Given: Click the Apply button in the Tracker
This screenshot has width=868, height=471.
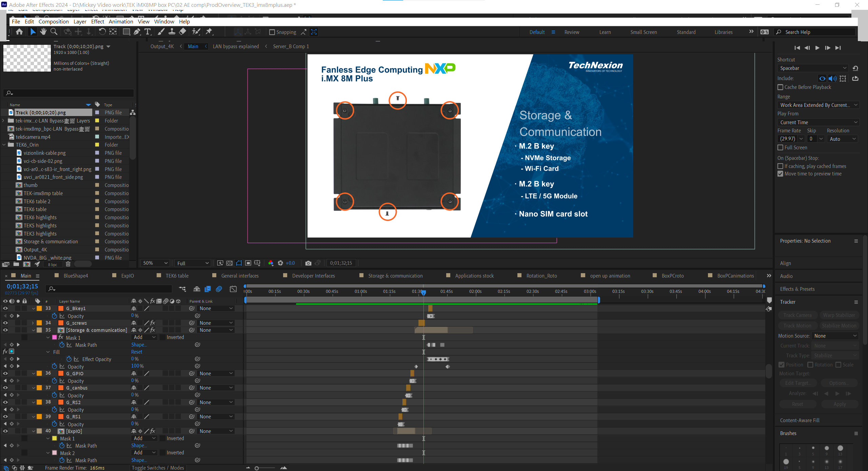Looking at the screenshot, I should pyautogui.click(x=839, y=404).
